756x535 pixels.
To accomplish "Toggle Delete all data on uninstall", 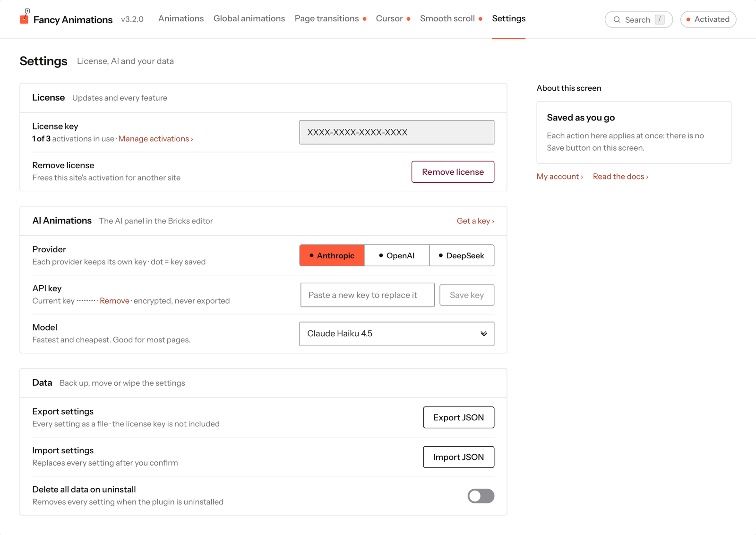I will click(x=481, y=496).
